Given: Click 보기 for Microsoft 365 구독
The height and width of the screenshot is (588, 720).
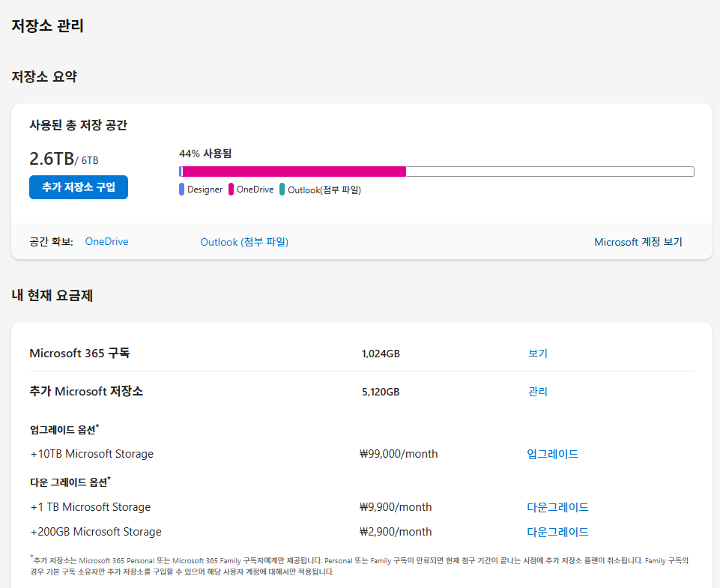Looking at the screenshot, I should click(538, 354).
